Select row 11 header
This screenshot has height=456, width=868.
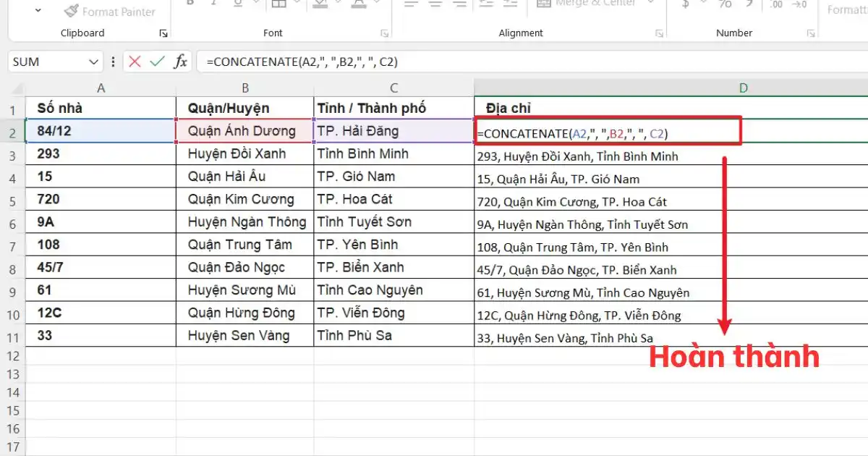[x=13, y=338]
